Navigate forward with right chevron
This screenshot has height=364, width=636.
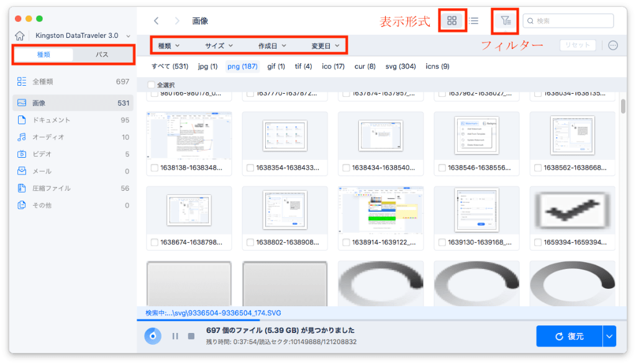pyautogui.click(x=177, y=20)
